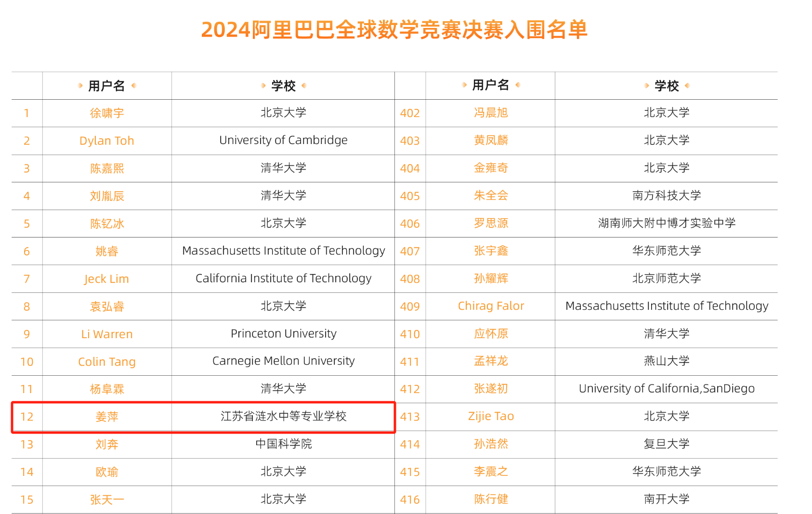Select the name 朱全会
This screenshot has width=812, height=514.
point(491,196)
